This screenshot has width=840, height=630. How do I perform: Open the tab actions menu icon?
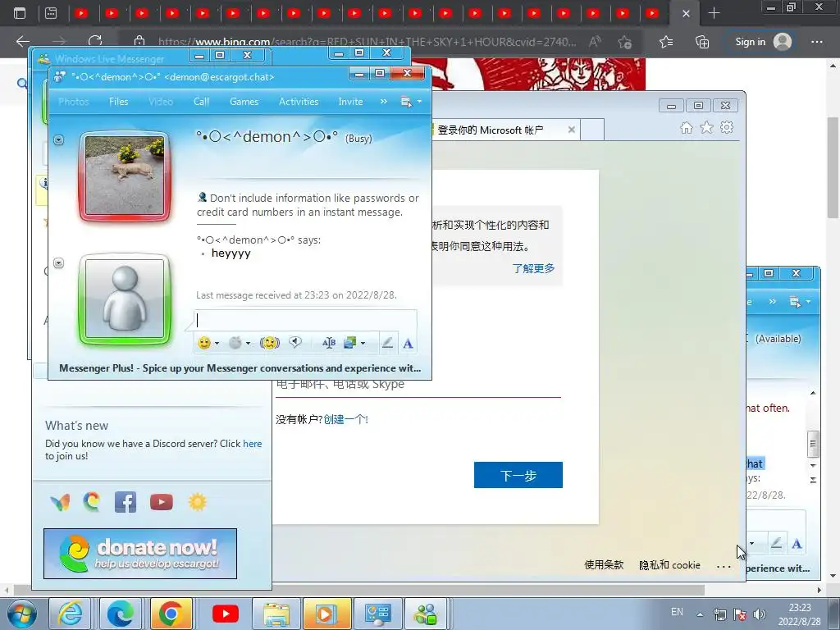(x=20, y=13)
